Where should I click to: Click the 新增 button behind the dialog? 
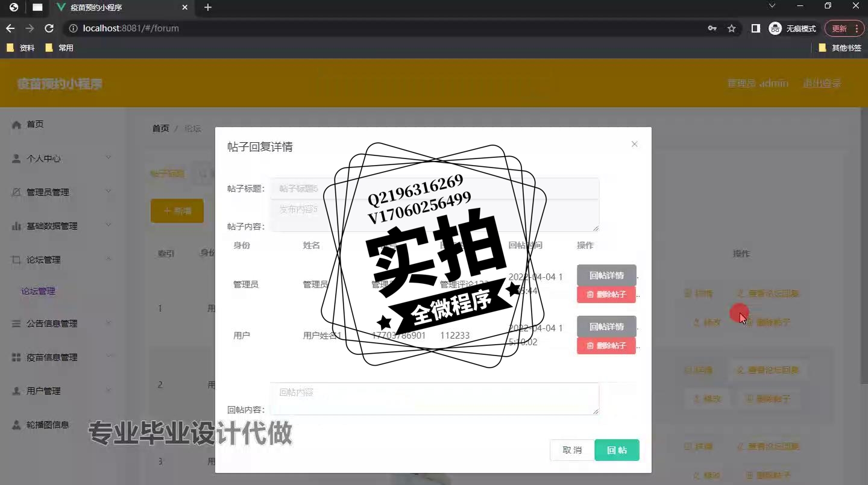pyautogui.click(x=177, y=211)
